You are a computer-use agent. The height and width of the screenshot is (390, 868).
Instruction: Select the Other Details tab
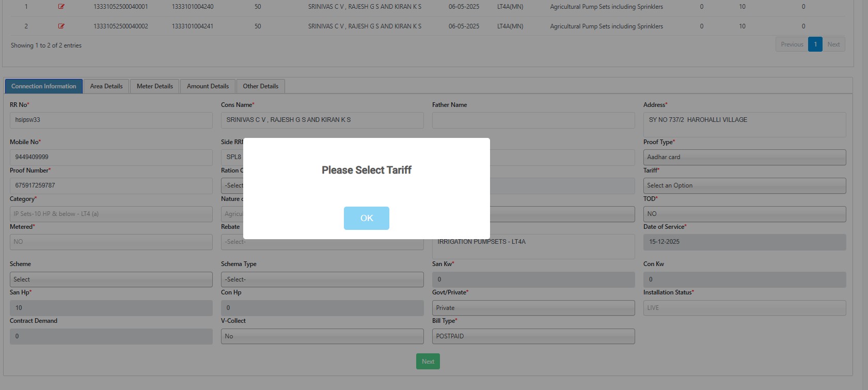(260, 86)
